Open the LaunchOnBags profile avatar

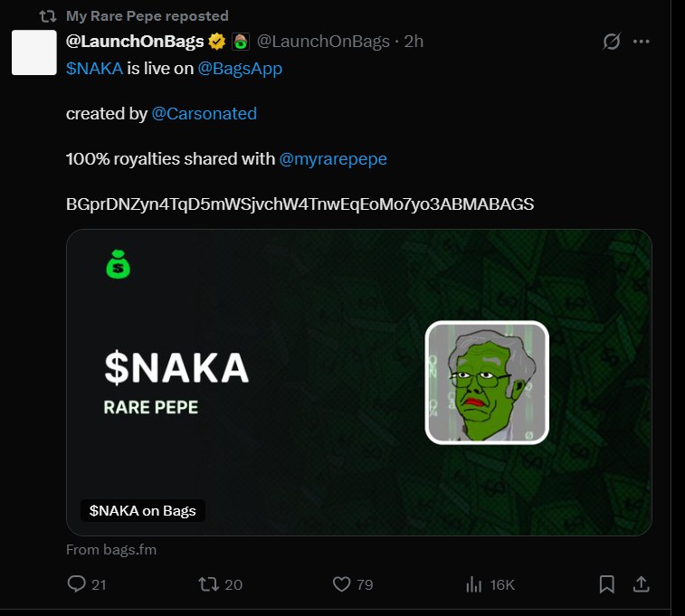point(34,52)
